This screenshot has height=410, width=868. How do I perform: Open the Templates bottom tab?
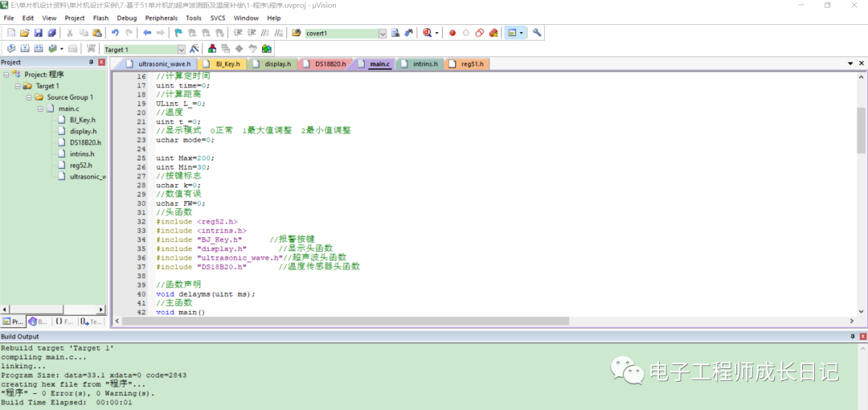(91, 322)
